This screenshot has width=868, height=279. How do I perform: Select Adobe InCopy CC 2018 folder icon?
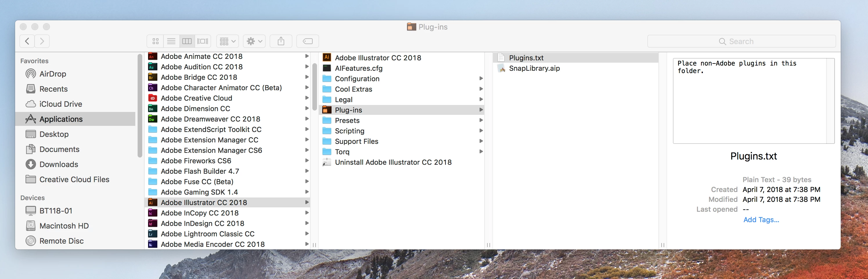point(153,213)
